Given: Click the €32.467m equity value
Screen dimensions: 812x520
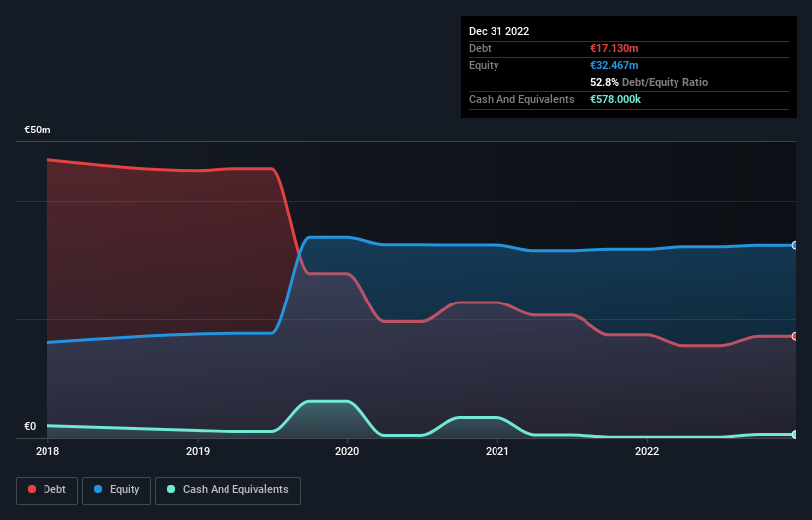Looking at the screenshot, I should coord(614,65).
